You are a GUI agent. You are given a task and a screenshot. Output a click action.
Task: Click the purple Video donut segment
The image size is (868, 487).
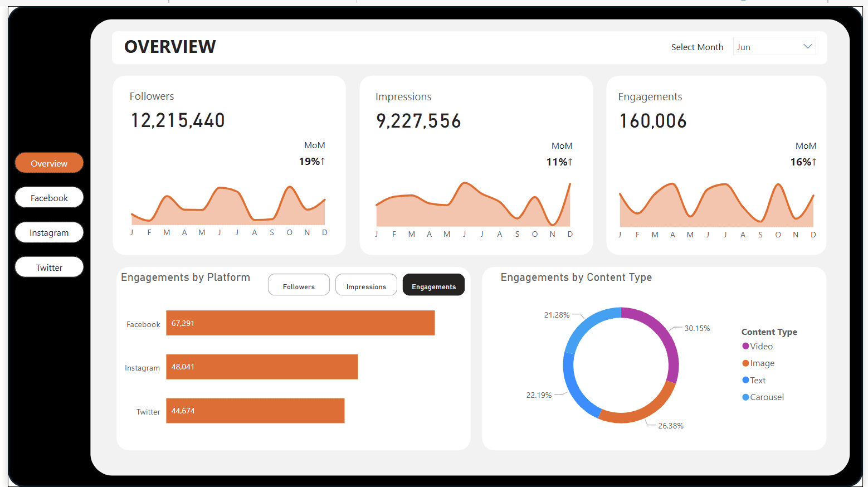click(x=663, y=334)
